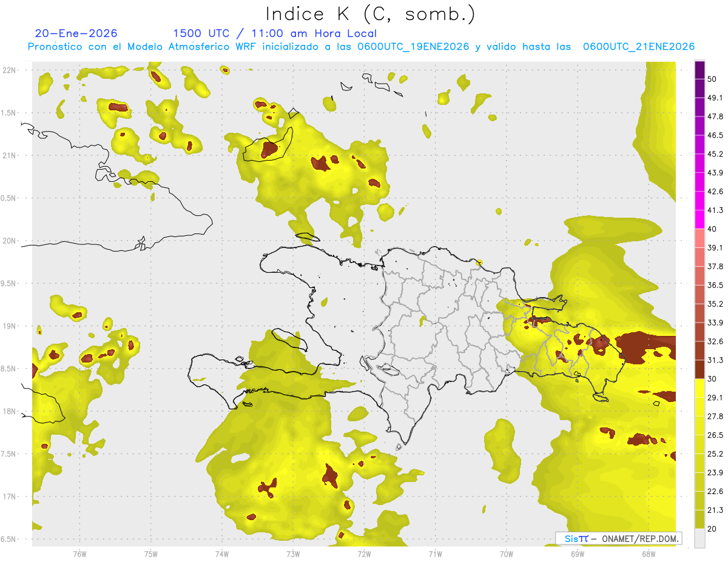Click the colorbar value '23.9'
This screenshot has height=562, width=728.
(715, 472)
